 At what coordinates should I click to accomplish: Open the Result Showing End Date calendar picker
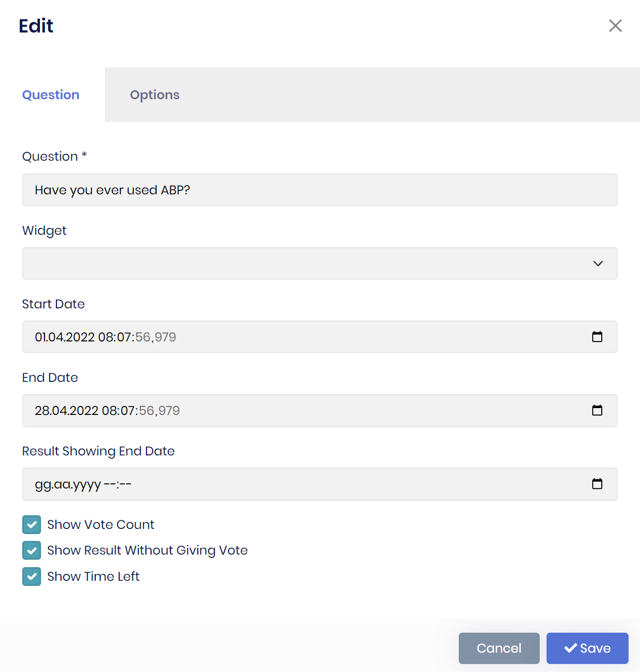point(597,484)
